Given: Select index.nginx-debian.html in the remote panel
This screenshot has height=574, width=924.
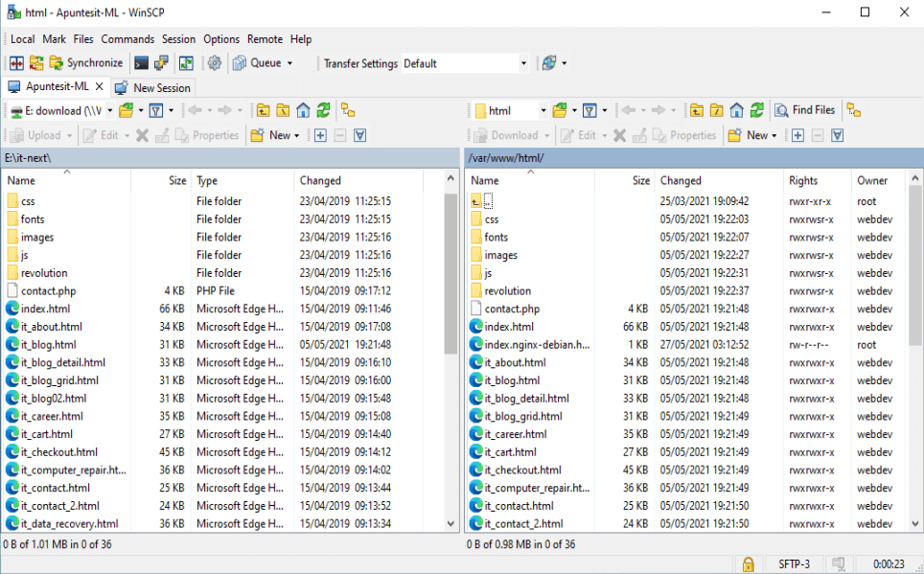Looking at the screenshot, I should pos(537,344).
